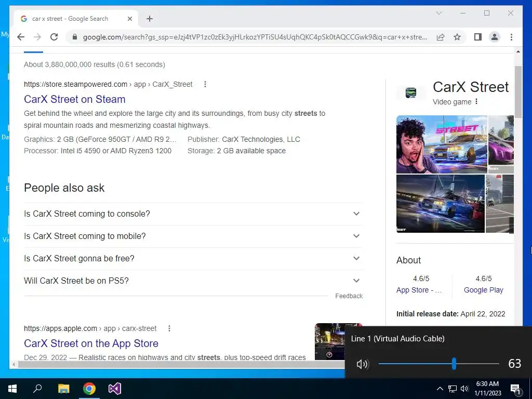Click the App Store result video thumbnail
Viewport: 532px width, 399px height.
pyautogui.click(x=330, y=341)
